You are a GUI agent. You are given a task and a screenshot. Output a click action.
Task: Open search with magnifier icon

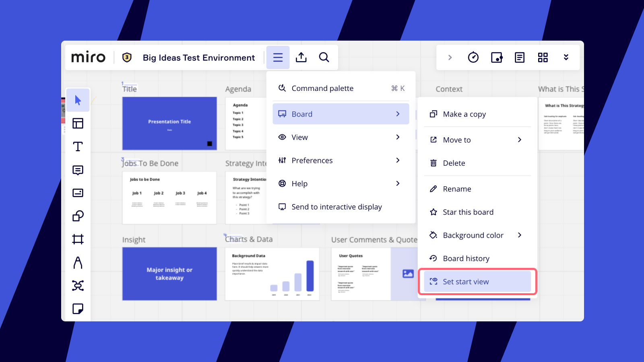[x=324, y=58]
